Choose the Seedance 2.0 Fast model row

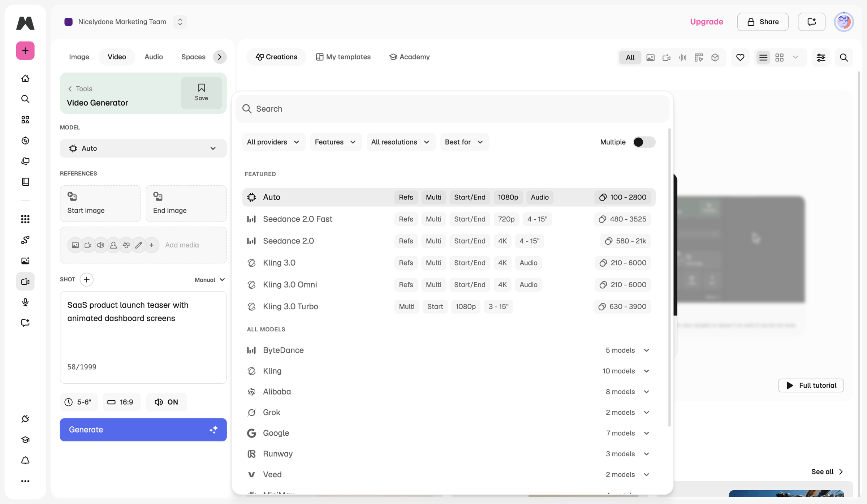tap(449, 219)
